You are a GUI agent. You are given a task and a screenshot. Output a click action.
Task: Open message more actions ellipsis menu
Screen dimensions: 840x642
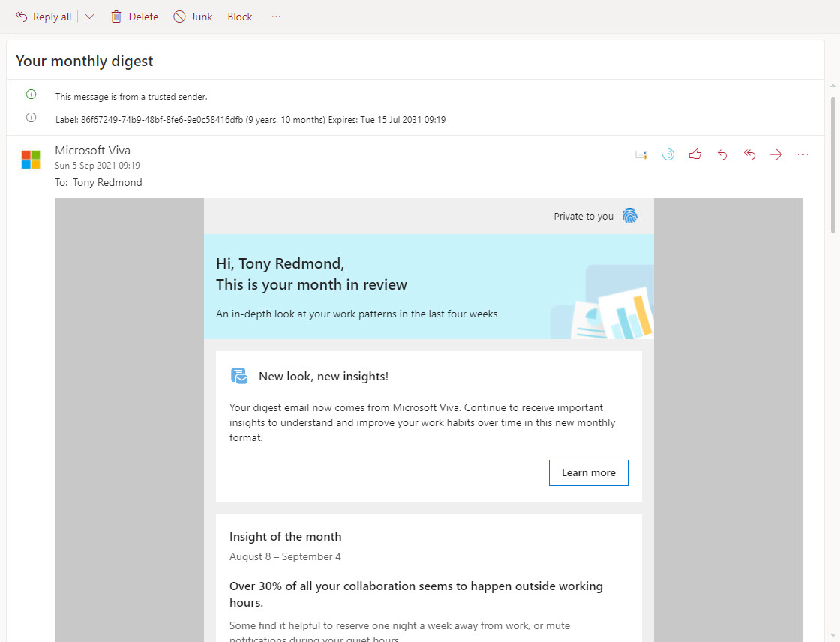pos(803,154)
